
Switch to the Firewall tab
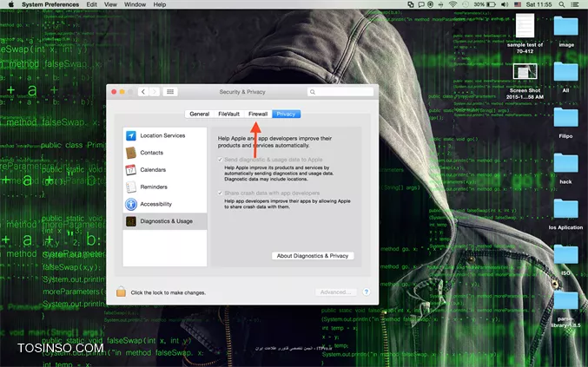[258, 114]
